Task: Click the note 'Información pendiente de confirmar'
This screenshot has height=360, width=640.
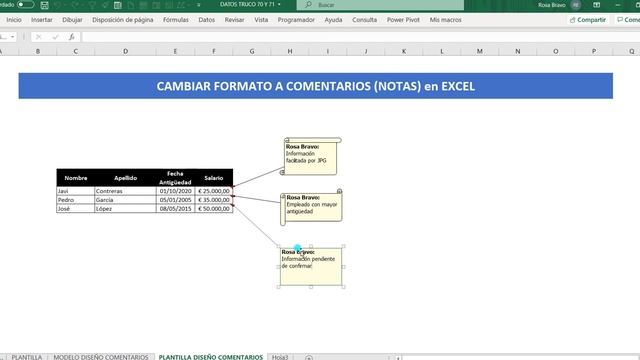Action: click(311, 267)
